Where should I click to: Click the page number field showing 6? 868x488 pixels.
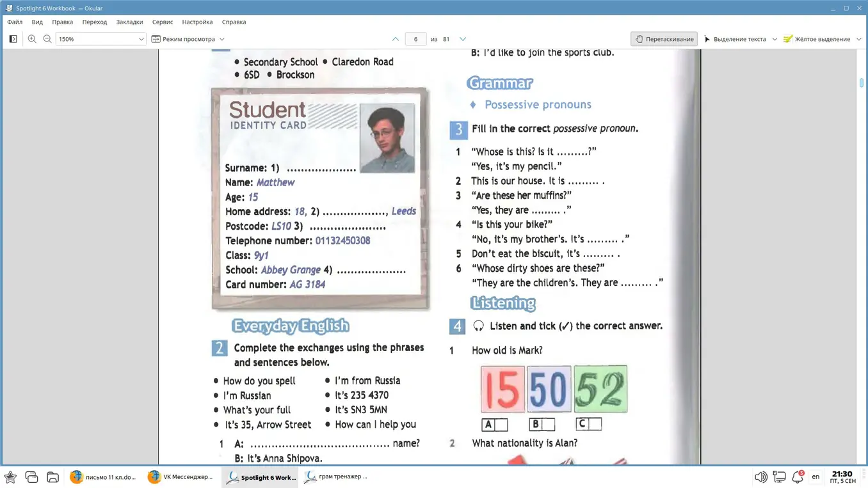(415, 39)
